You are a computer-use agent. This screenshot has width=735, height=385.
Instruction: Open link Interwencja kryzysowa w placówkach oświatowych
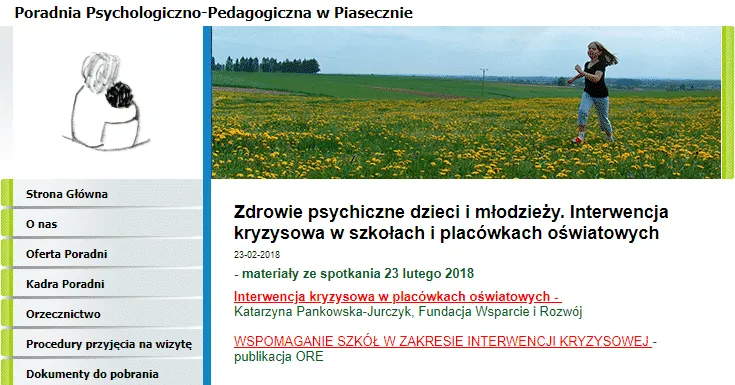[398, 297]
